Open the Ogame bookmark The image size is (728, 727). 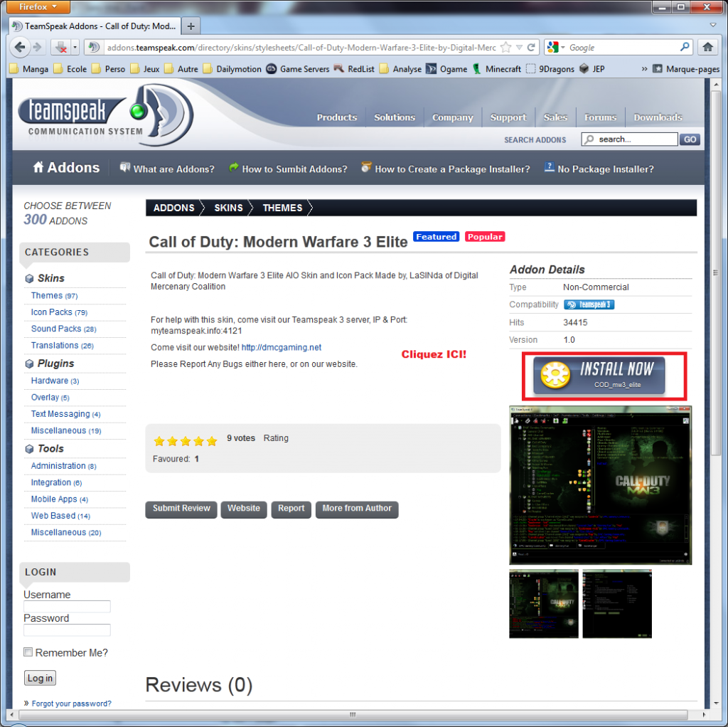[x=446, y=69]
